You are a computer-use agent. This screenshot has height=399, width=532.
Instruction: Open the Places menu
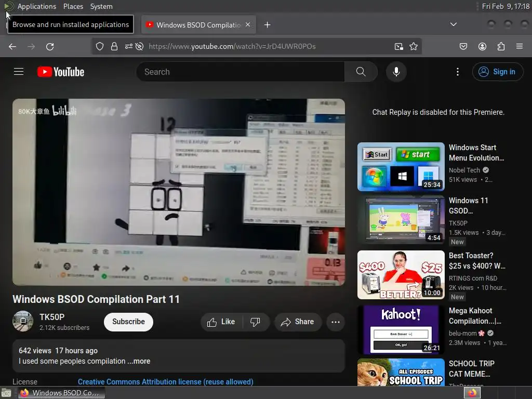73,6
